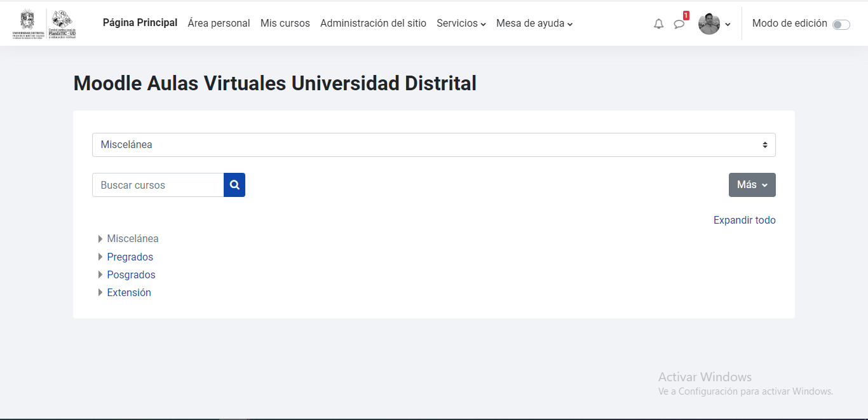868x420 pixels.
Task: Open the Miscelánea category combo box
Action: [x=434, y=144]
